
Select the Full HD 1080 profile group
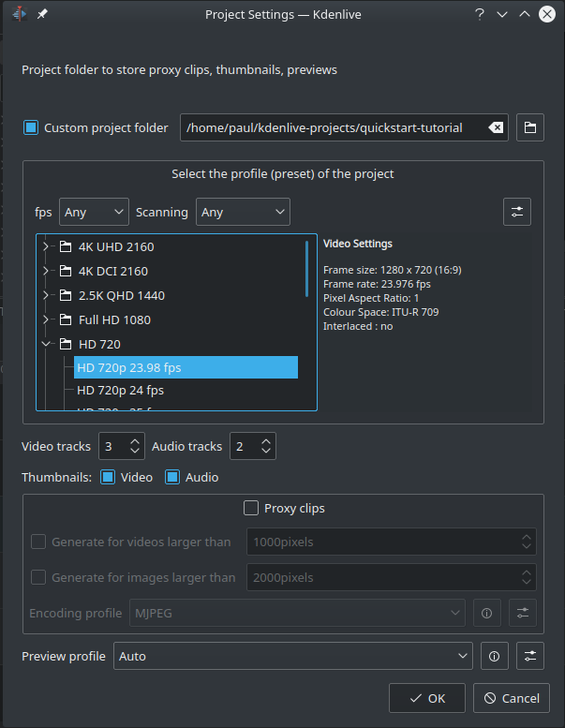[114, 319]
